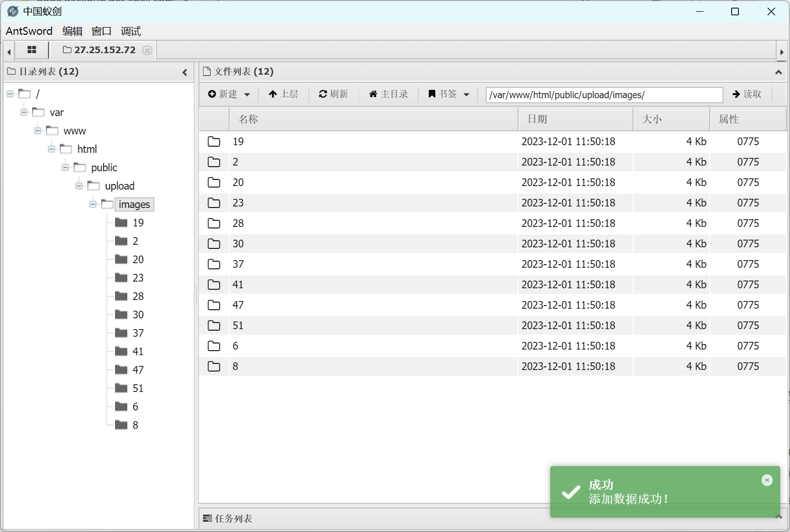Select folder 23 in directory tree

[138, 278]
